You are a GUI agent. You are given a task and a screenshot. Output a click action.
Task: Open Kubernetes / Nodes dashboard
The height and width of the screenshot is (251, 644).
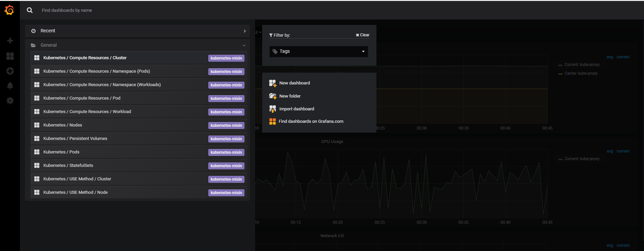pos(139,125)
